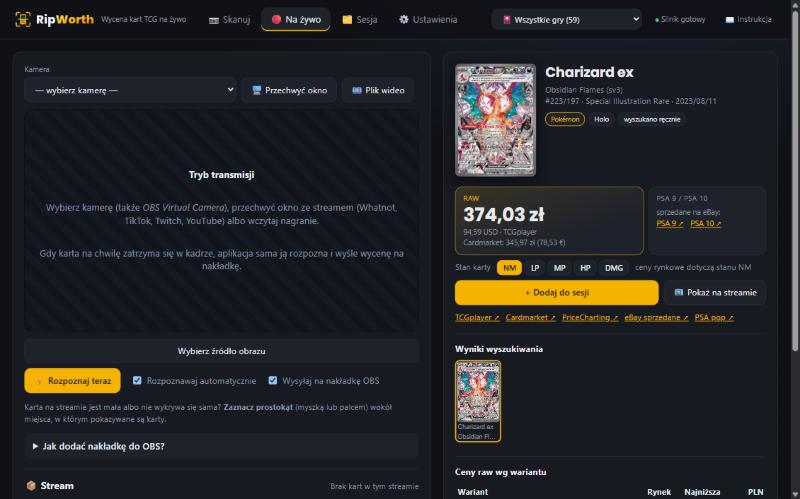Select LP card condition
This screenshot has height=499, width=800.
coord(535,268)
